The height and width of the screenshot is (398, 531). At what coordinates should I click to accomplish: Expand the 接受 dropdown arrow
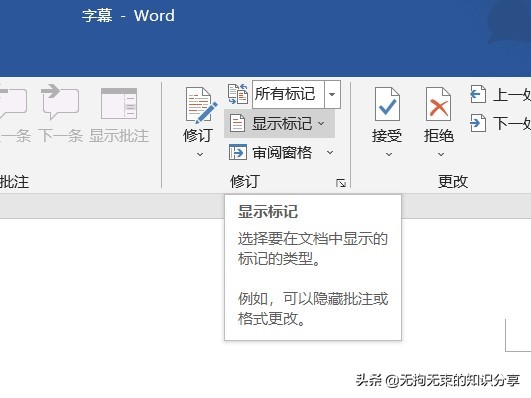coord(389,154)
